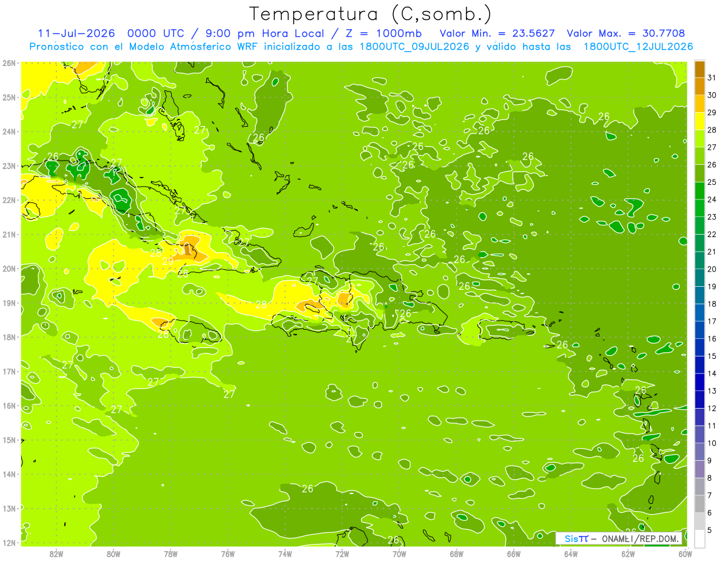Viewport: 728px width, 562px height.
Task: Click the '22N' latitude axis label
Action: tap(9, 200)
